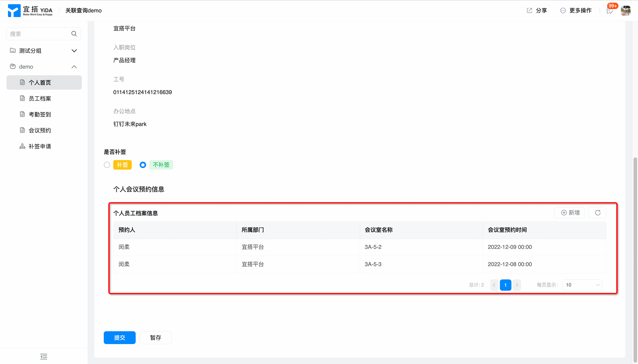Open 个人首页 in sidebar

pyautogui.click(x=44, y=83)
